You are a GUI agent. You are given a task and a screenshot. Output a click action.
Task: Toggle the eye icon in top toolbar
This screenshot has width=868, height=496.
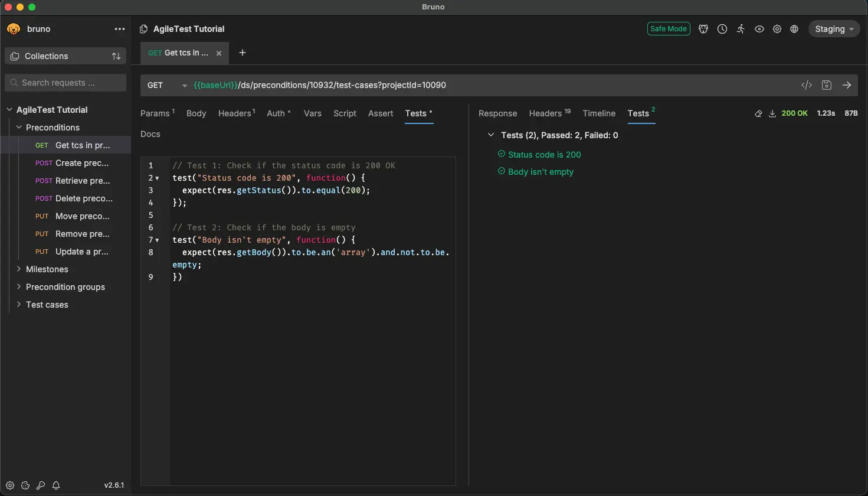pos(759,29)
